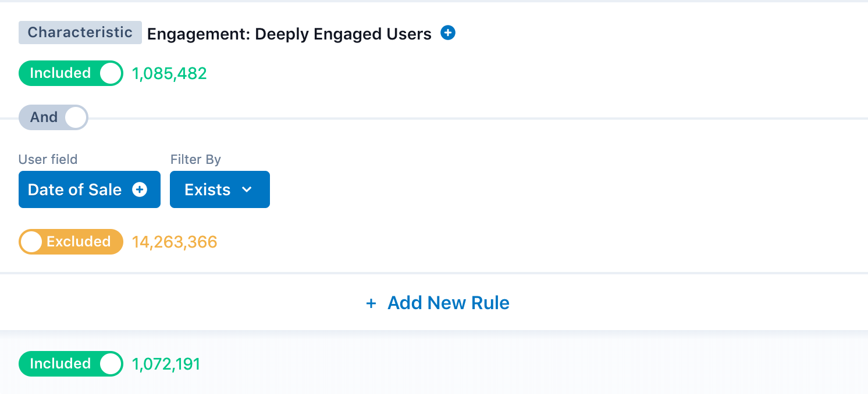
Task: Toggle the top Included switch for the characteristic
Action: click(x=71, y=73)
